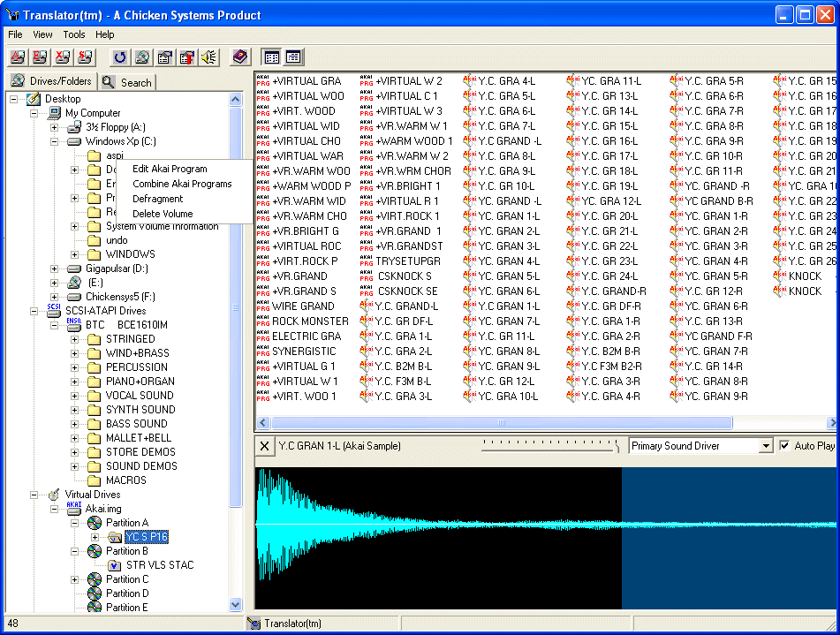Image resolution: width=840 pixels, height=635 pixels.
Task: Switch to list view toolbar icon
Action: click(x=272, y=57)
